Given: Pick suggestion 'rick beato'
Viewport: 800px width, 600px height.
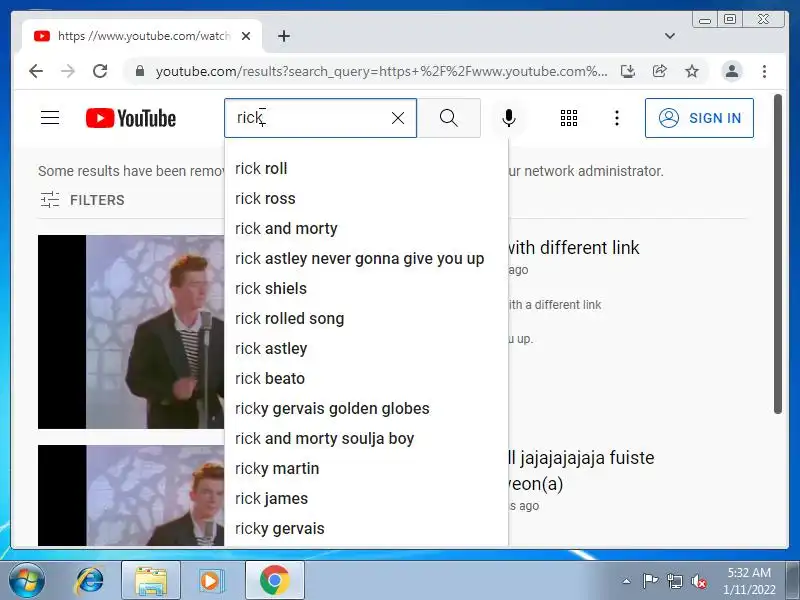Looking at the screenshot, I should point(366,379).
